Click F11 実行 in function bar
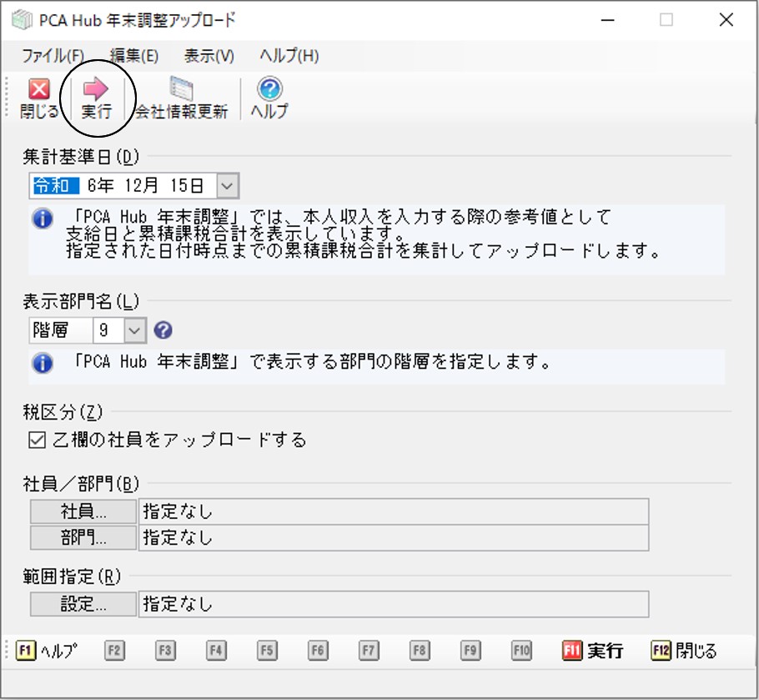 tap(592, 650)
